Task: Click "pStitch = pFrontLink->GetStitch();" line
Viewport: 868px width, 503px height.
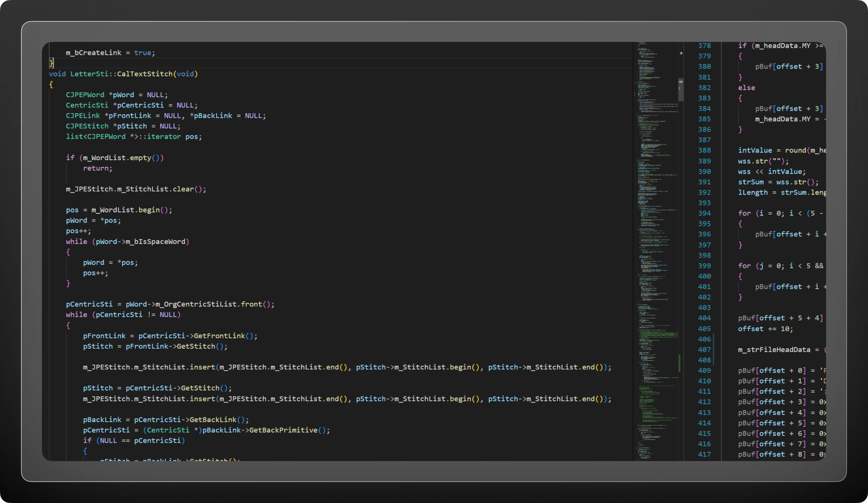Action: 155,346
